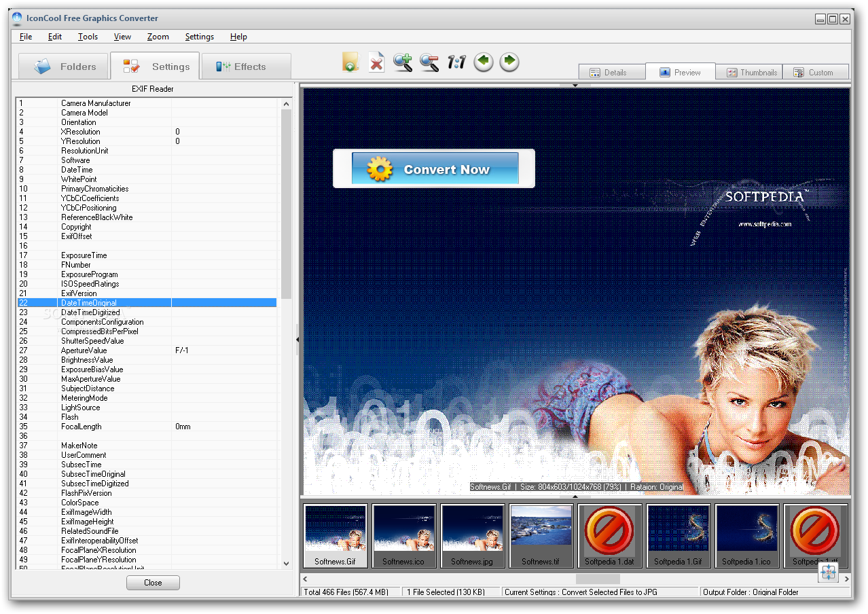Open the Tools menu
Viewport: 868px width, 614px height.
[88, 37]
